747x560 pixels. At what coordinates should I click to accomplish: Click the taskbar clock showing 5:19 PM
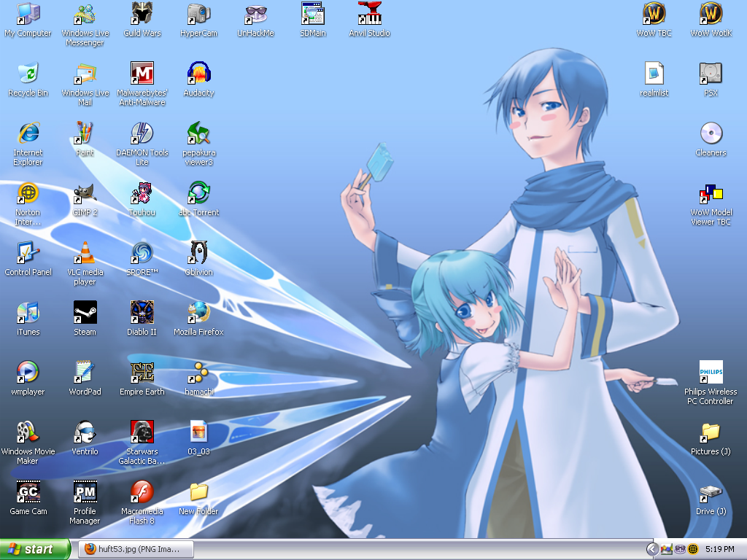[720, 549]
